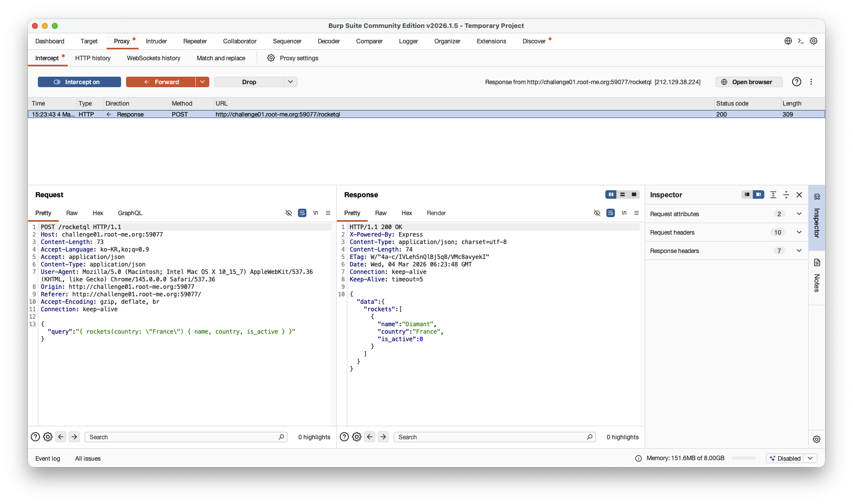The width and height of the screenshot is (853, 504).
Task: Go to previous match in Request search
Action: pos(61,437)
